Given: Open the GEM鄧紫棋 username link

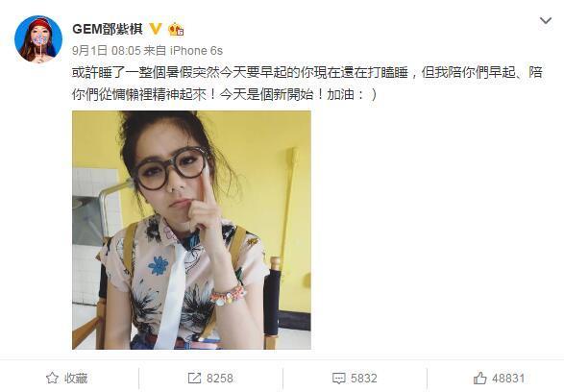Looking at the screenshot, I should [x=108, y=29].
